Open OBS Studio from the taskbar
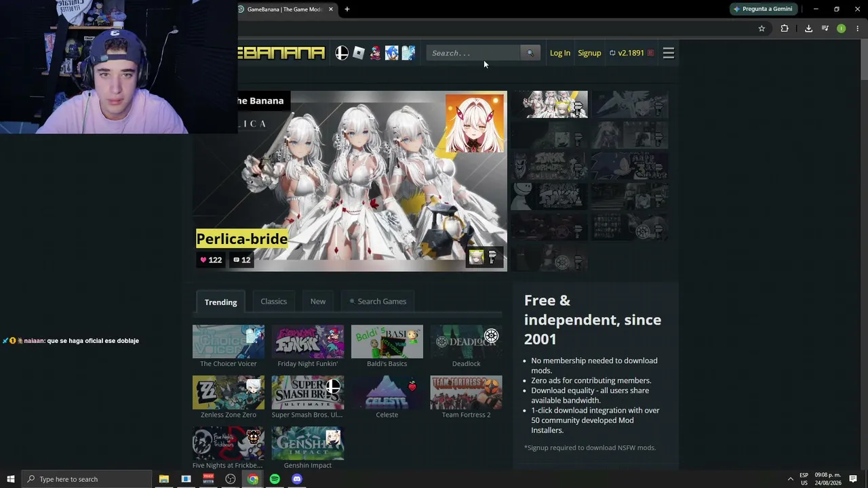The height and width of the screenshot is (488, 868). point(231,479)
